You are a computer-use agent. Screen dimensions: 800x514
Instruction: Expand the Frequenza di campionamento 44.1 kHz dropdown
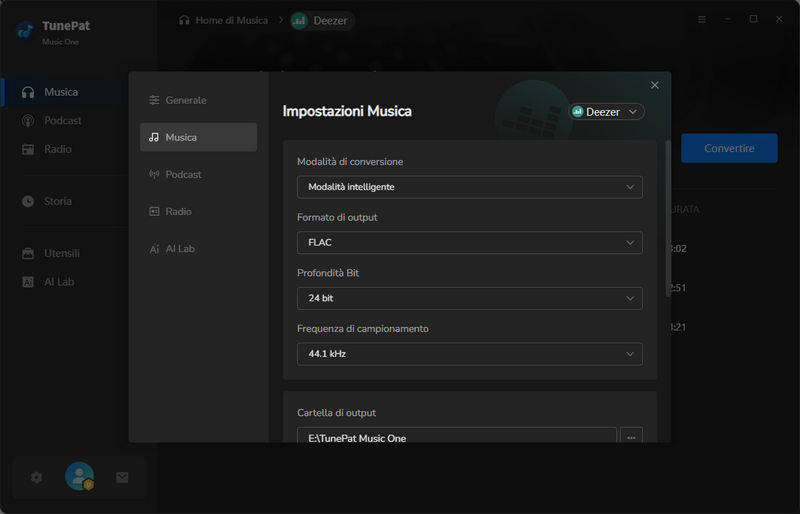[x=469, y=354]
